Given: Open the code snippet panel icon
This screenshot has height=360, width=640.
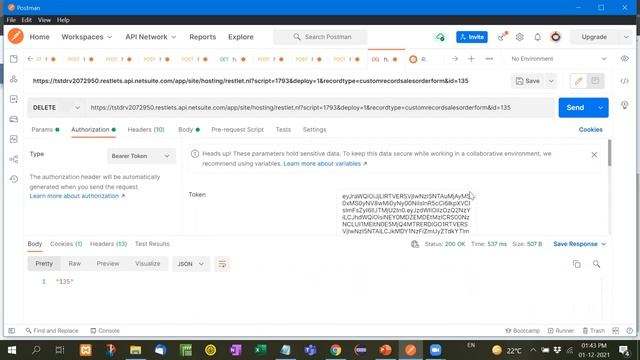Looking at the screenshot, I should click(x=624, y=81).
